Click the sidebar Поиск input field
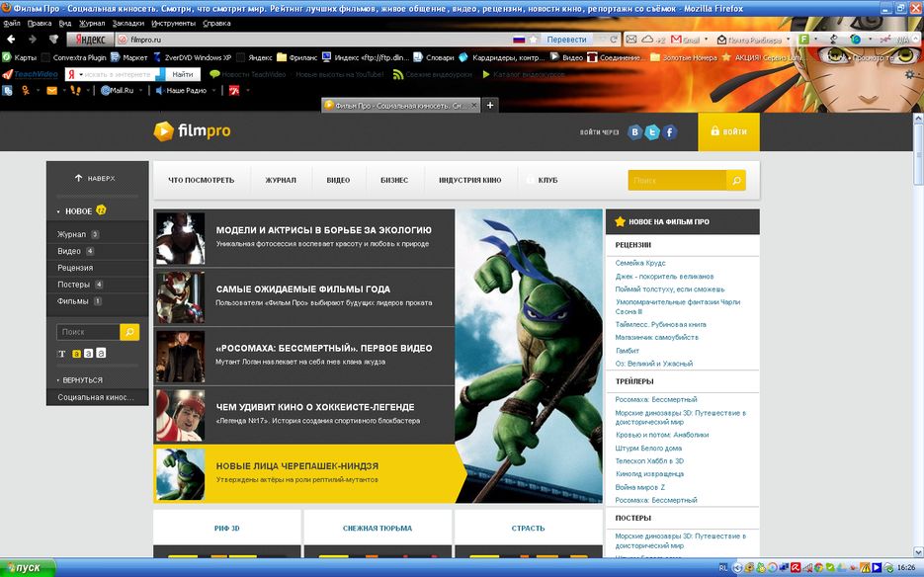This screenshot has width=924, height=577. [88, 332]
